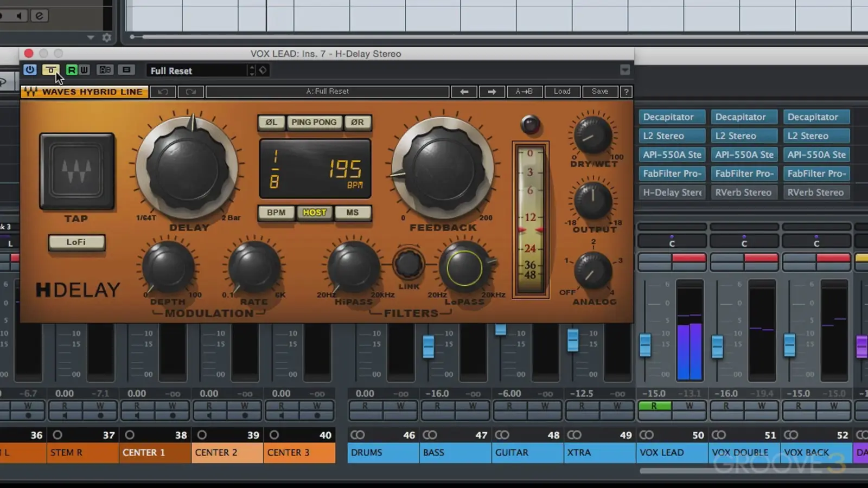Click the VOX LEAD channel fader
The height and width of the screenshot is (488, 868).
645,345
